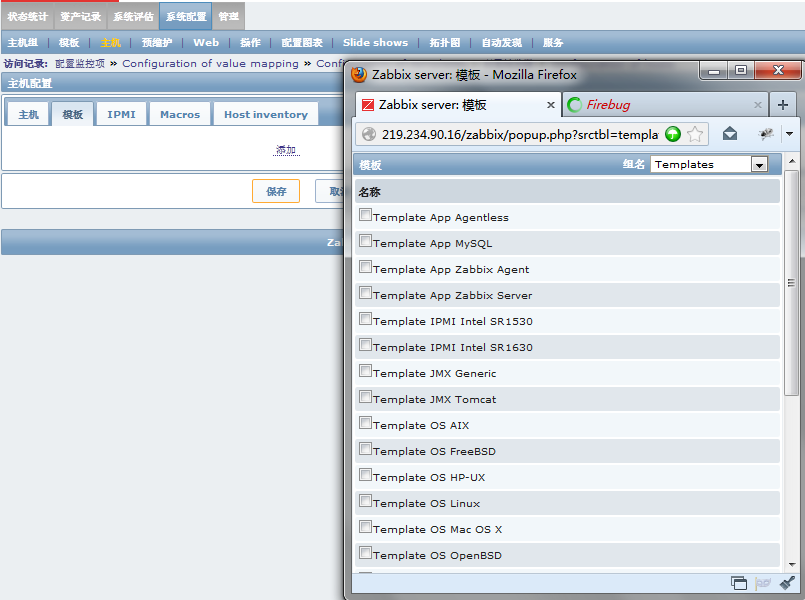Click the scrollbar down arrow in popup
This screenshot has width=805, height=600.
[x=792, y=565]
